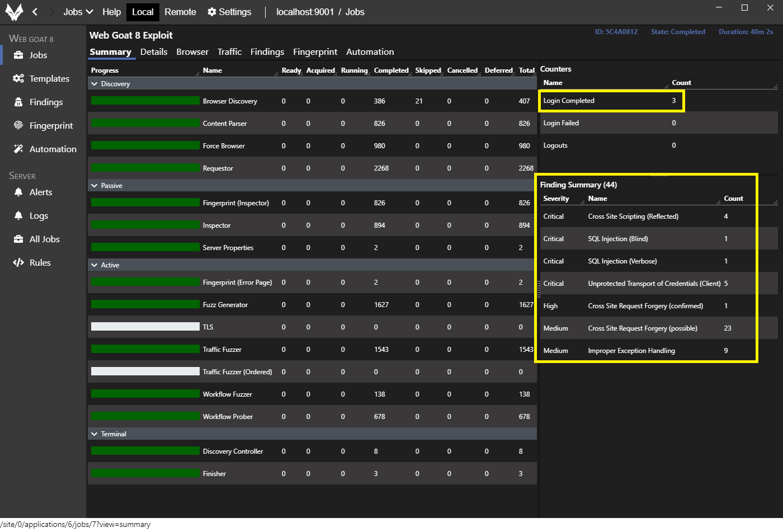Click the Automation wand icon in sidebar
783x532 pixels.
[18, 149]
